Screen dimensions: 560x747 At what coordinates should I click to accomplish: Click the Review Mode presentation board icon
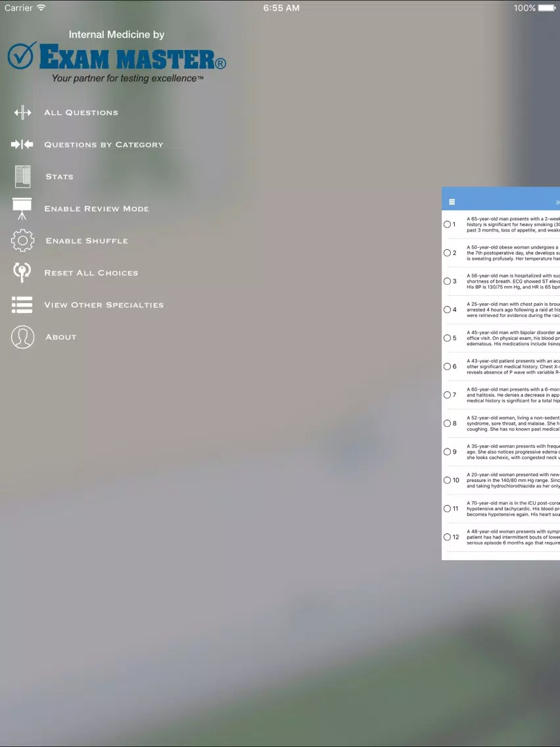(x=22, y=208)
